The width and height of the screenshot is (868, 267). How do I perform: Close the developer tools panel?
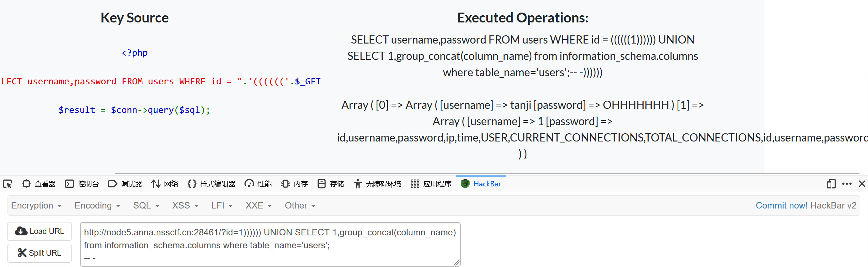point(862,184)
